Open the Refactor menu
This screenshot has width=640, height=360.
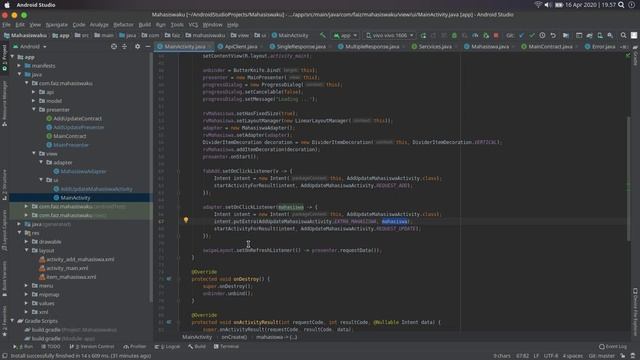(x=123, y=24)
